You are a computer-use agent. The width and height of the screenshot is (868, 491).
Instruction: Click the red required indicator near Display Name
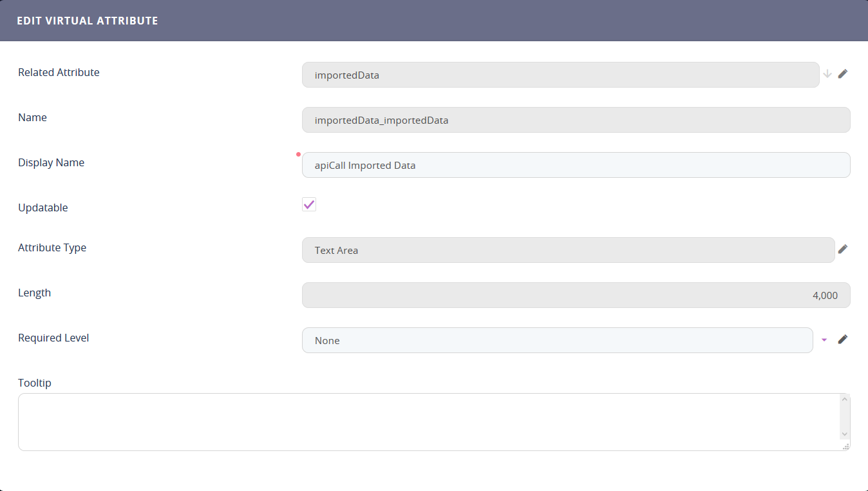pos(297,154)
